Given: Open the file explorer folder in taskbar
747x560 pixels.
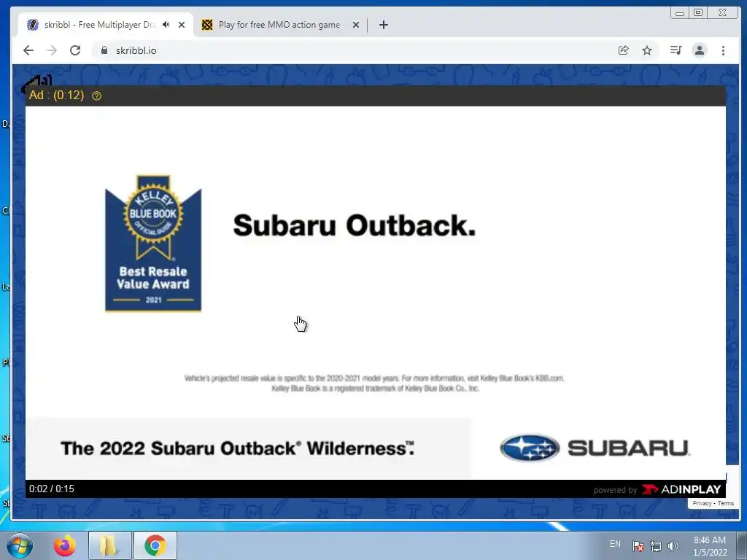Looking at the screenshot, I should pos(109,545).
